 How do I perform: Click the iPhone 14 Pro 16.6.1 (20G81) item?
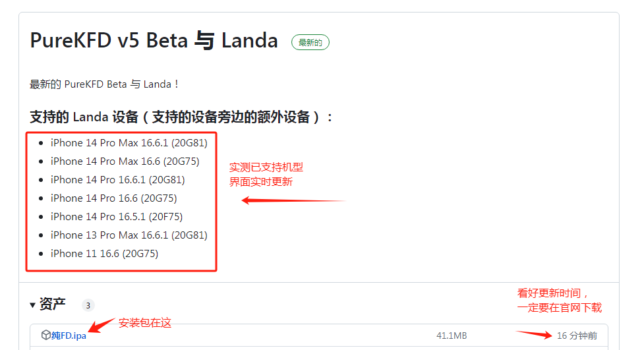[x=117, y=180]
